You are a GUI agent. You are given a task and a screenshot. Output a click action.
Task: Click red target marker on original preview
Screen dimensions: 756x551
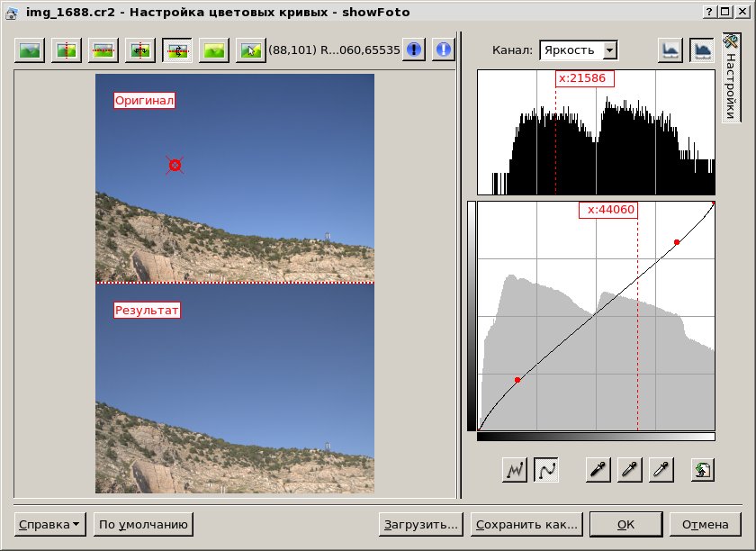click(175, 165)
